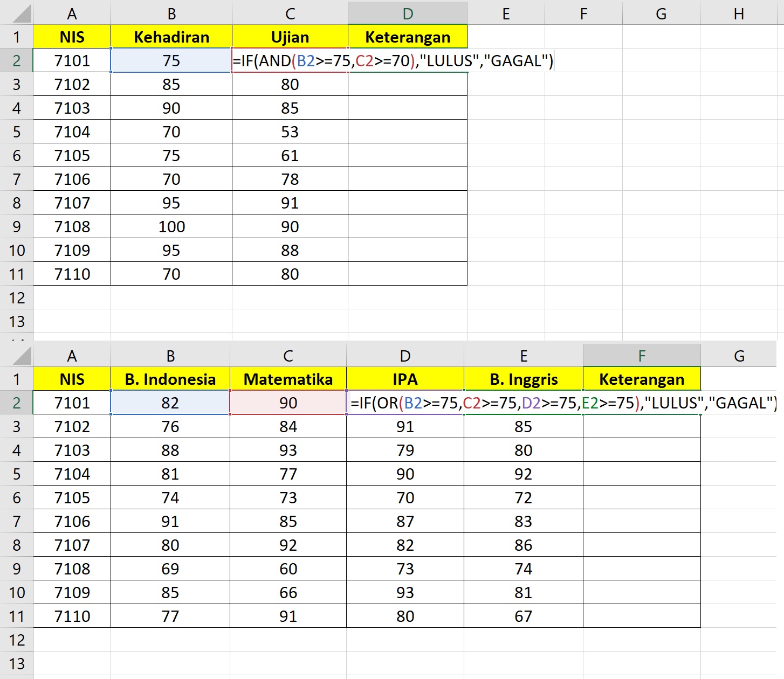Click the Ujian header cell
The image size is (784, 679).
290,37
